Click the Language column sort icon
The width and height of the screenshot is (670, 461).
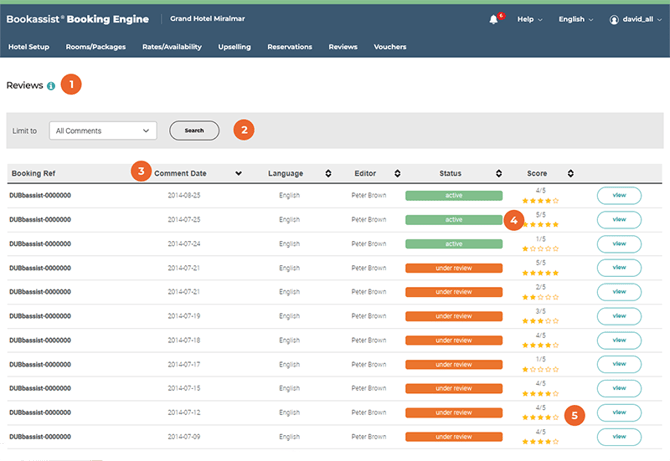pyautogui.click(x=328, y=173)
